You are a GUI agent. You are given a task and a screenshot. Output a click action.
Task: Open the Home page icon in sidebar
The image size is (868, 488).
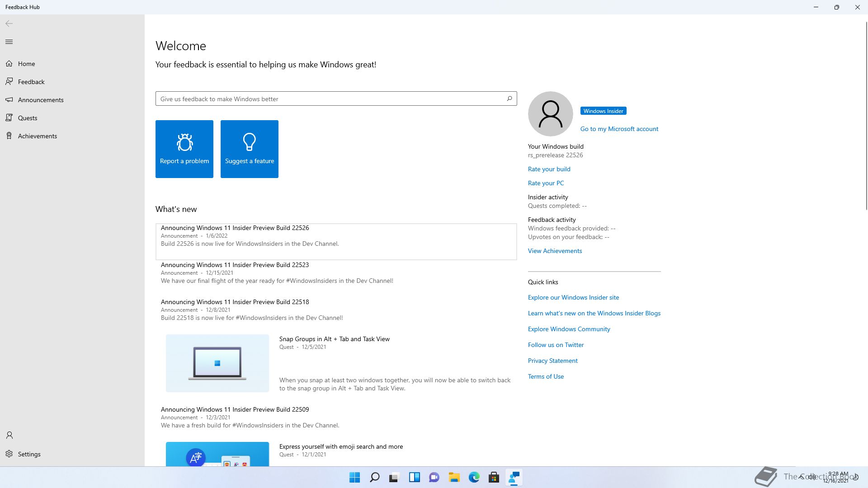pyautogui.click(x=9, y=64)
